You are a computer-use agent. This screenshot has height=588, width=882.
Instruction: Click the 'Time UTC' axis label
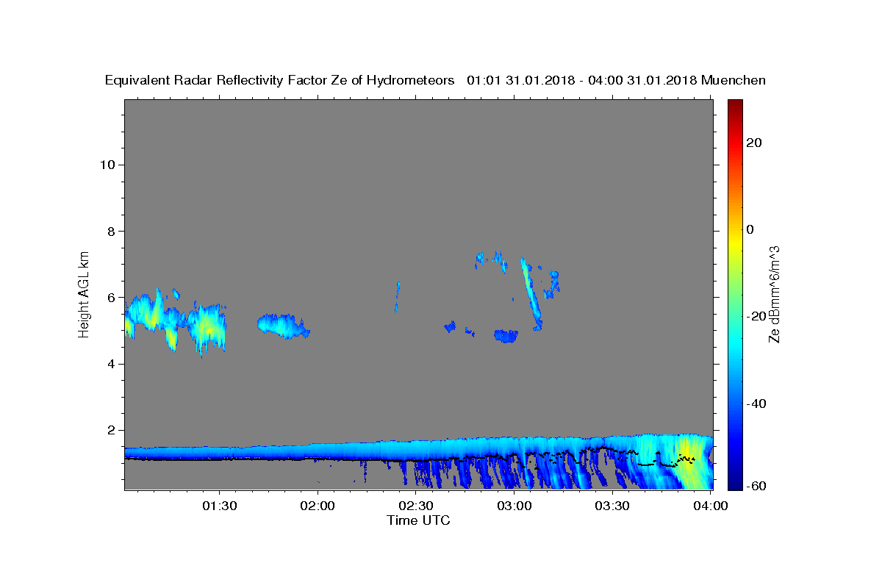(418, 520)
